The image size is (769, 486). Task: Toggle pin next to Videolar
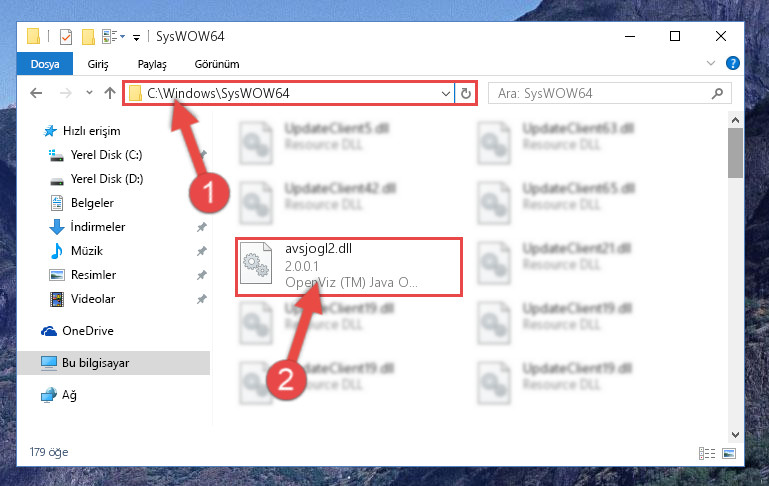point(202,299)
